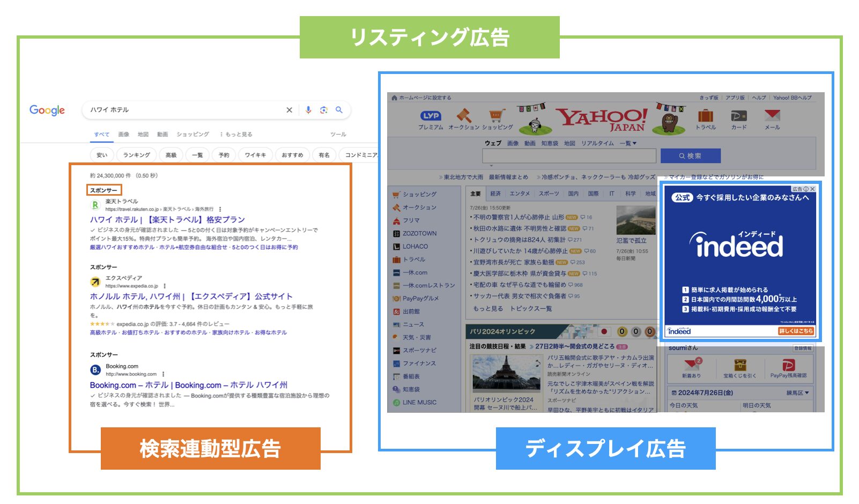859x504 pixels.
Task: Open the 練馬区 location dropdown
Action: click(798, 393)
